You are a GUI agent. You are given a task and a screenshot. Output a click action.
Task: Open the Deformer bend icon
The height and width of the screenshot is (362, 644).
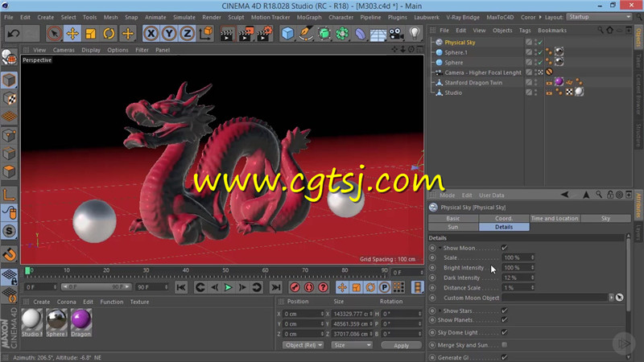click(x=360, y=33)
